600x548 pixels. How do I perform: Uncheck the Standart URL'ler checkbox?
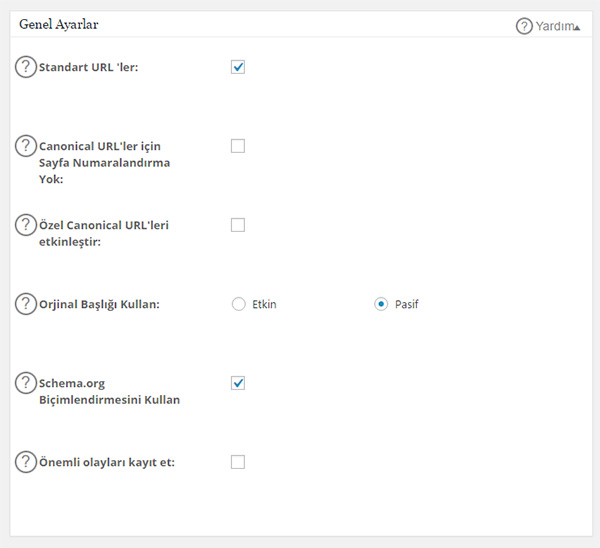point(238,68)
